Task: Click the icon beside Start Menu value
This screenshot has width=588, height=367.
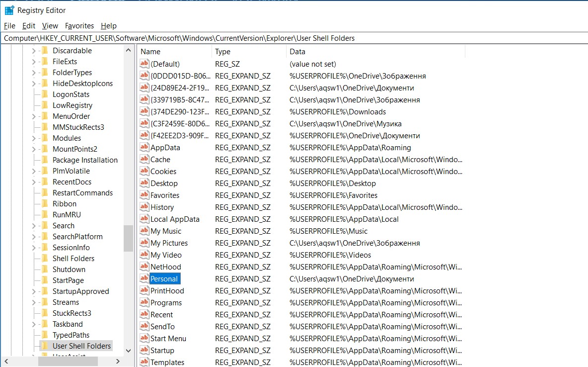Action: pyautogui.click(x=145, y=338)
